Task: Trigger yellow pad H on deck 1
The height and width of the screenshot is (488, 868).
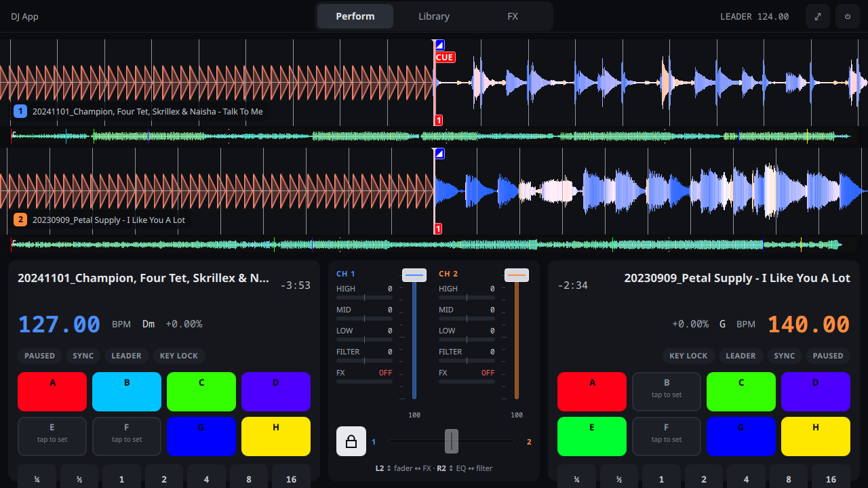Action: [276, 436]
